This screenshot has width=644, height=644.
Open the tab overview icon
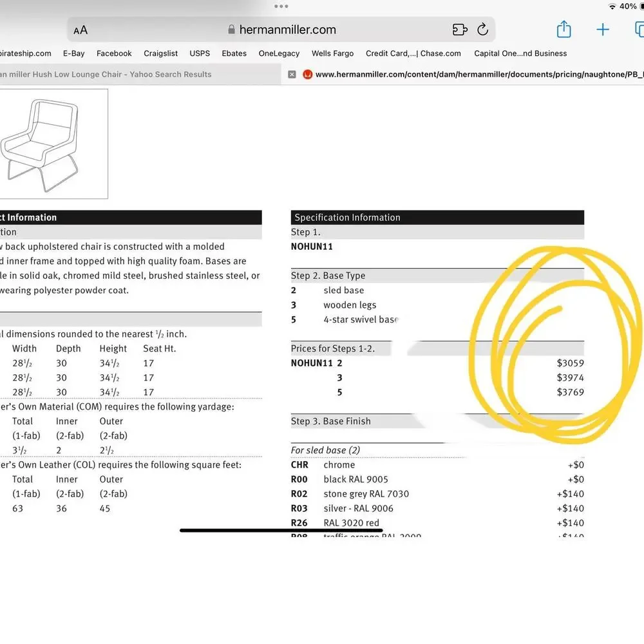pyautogui.click(x=639, y=30)
